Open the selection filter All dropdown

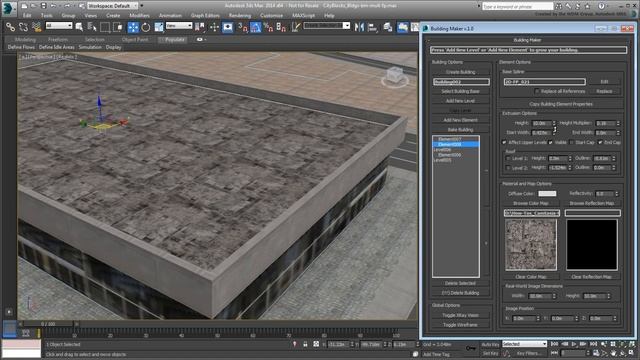(x=59, y=26)
